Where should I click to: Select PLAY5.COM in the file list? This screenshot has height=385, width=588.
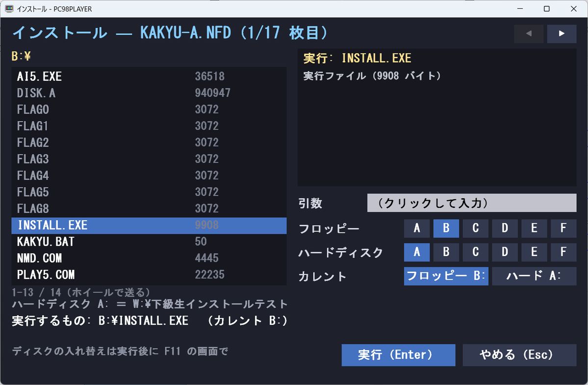coord(149,275)
